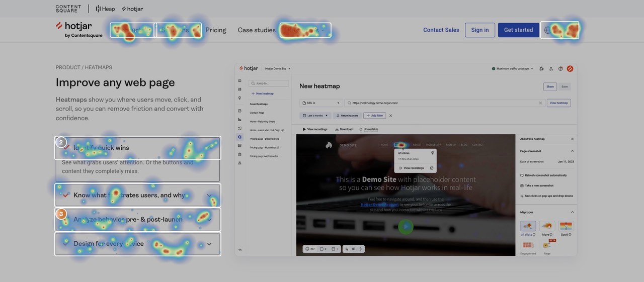Viewport: 644px width, 282px height.
Task: Select mobile device showing 1
Action: click(335, 249)
